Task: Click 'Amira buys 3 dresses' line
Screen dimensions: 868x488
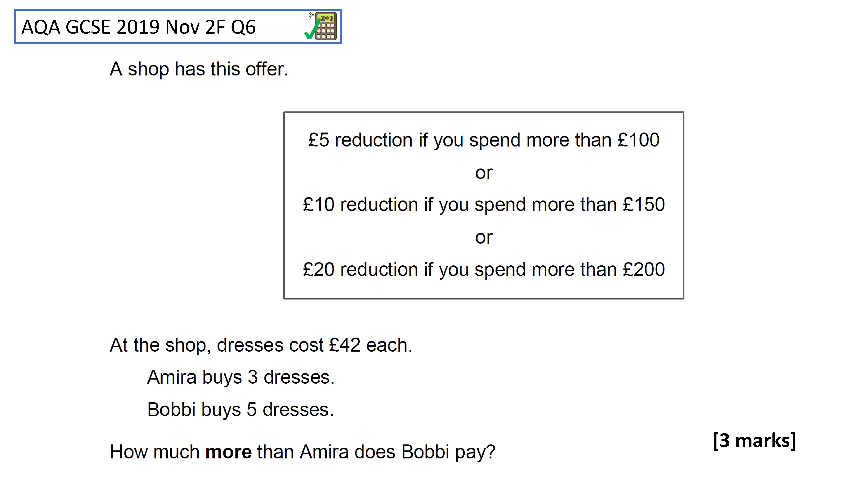Action: [241, 377]
